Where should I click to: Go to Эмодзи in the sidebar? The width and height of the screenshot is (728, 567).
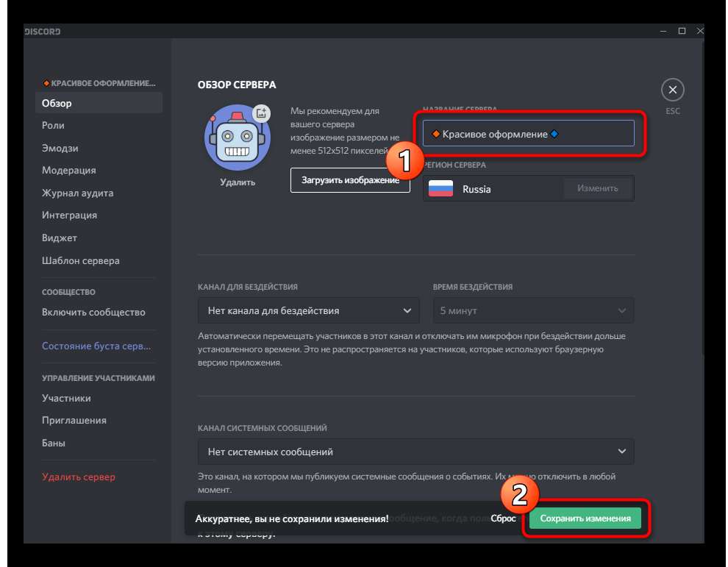(x=60, y=148)
